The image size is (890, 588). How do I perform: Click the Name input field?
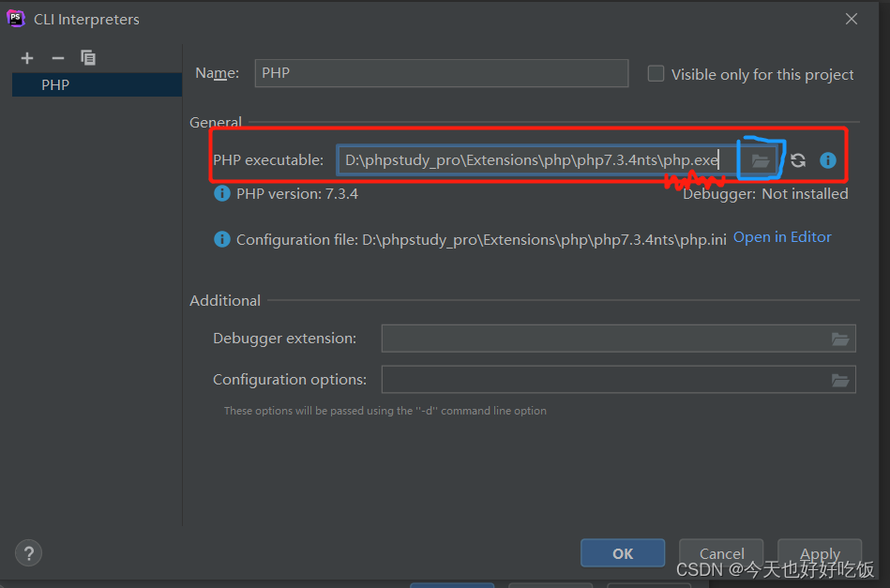click(x=442, y=73)
